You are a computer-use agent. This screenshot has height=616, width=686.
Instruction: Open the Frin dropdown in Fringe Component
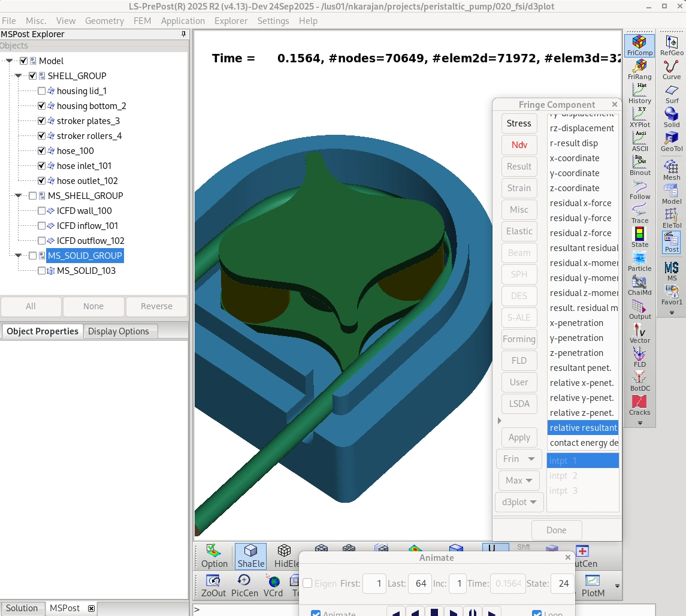click(519, 459)
